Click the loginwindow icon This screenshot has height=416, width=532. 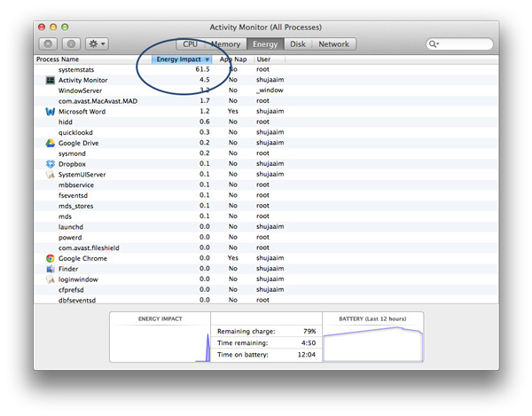coord(51,279)
